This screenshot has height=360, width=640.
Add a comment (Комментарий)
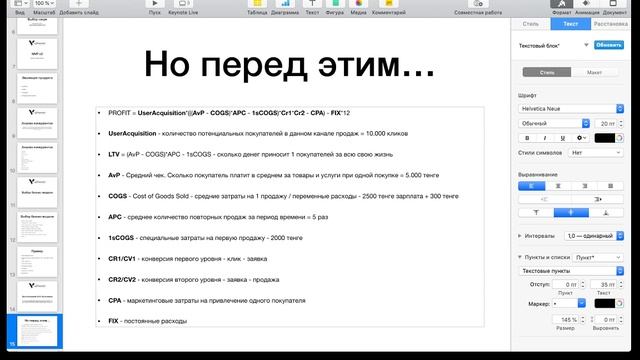389,4
